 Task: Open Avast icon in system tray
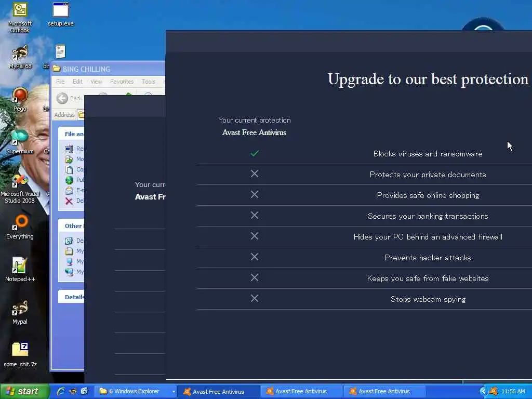[x=494, y=391]
